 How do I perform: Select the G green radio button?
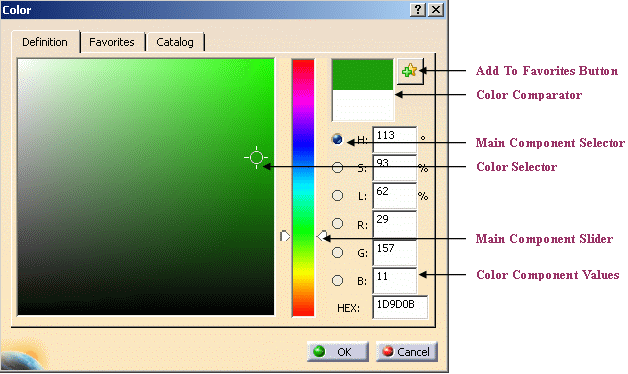click(337, 252)
